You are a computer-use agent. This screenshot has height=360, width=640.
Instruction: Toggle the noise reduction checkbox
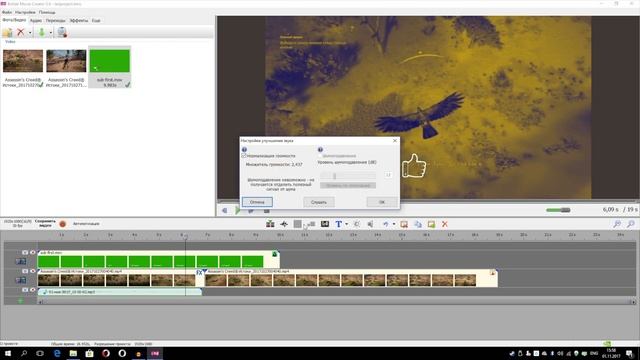coord(320,156)
